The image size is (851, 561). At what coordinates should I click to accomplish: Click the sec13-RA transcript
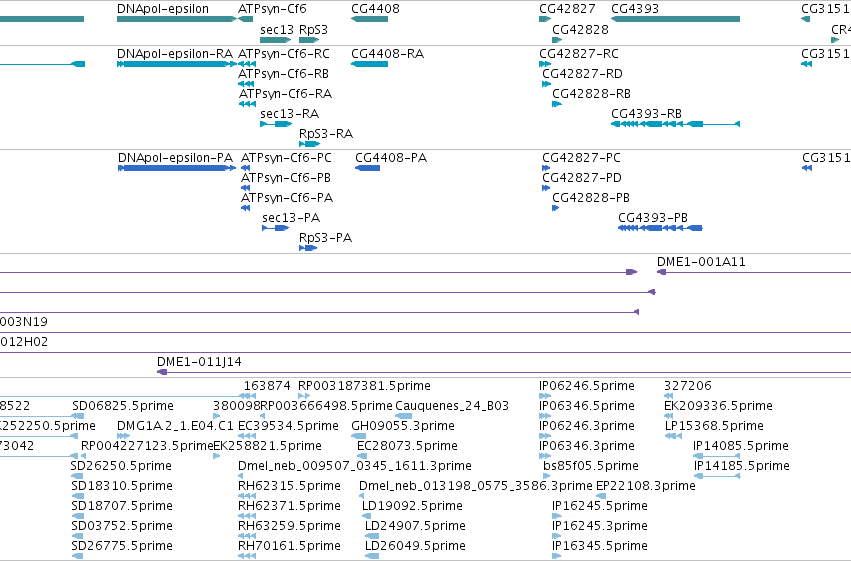click(276, 124)
